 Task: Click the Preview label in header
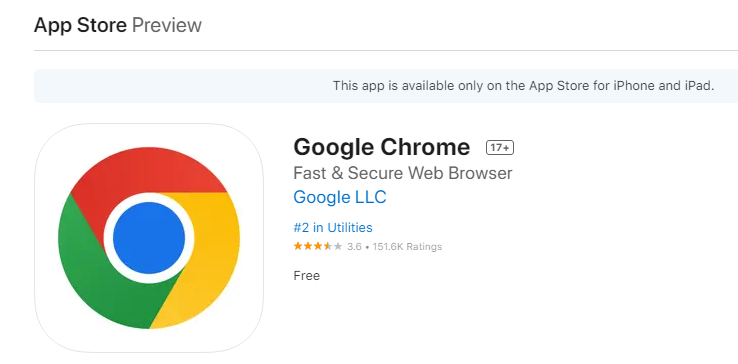pyautogui.click(x=167, y=25)
